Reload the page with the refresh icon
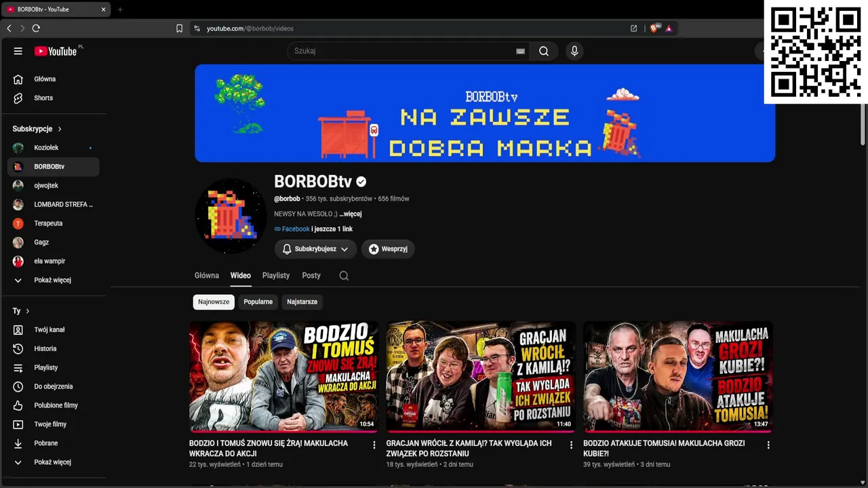This screenshot has height=488, width=868. point(36,28)
